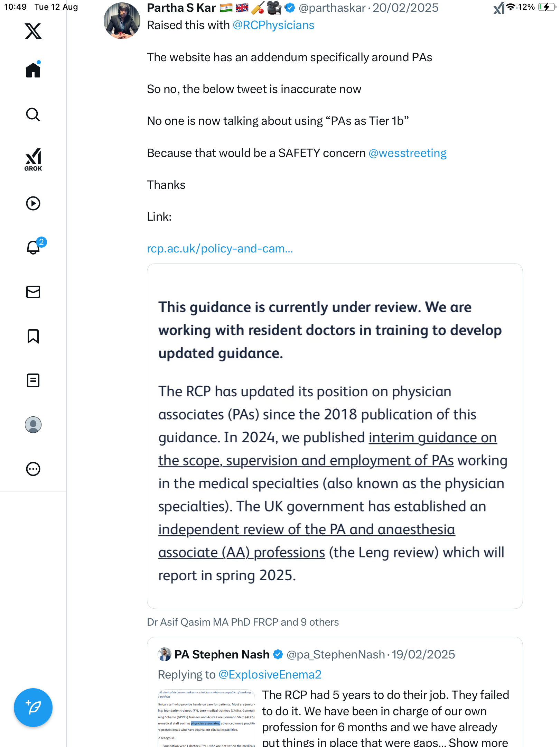View Partha S Kar's profile avatar
The width and height of the screenshot is (560, 747).
coord(122,21)
